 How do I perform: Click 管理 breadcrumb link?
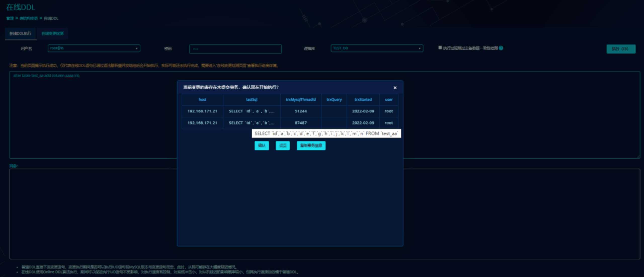click(x=10, y=18)
